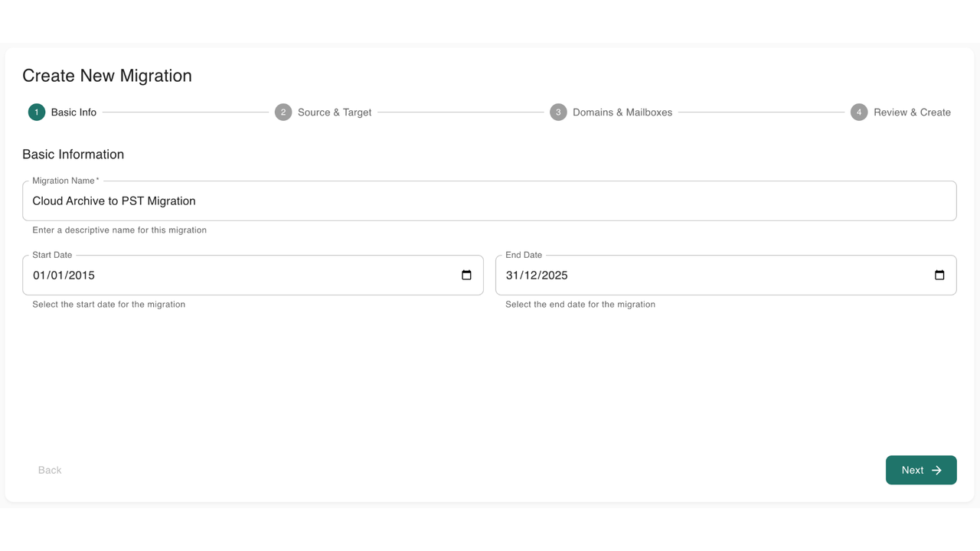Focus the Migration Name text field

tap(489, 201)
